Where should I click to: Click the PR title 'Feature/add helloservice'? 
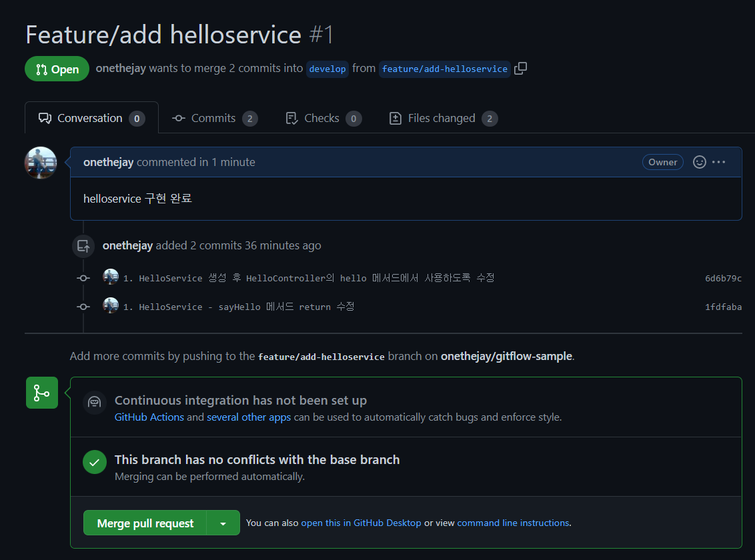pos(163,35)
